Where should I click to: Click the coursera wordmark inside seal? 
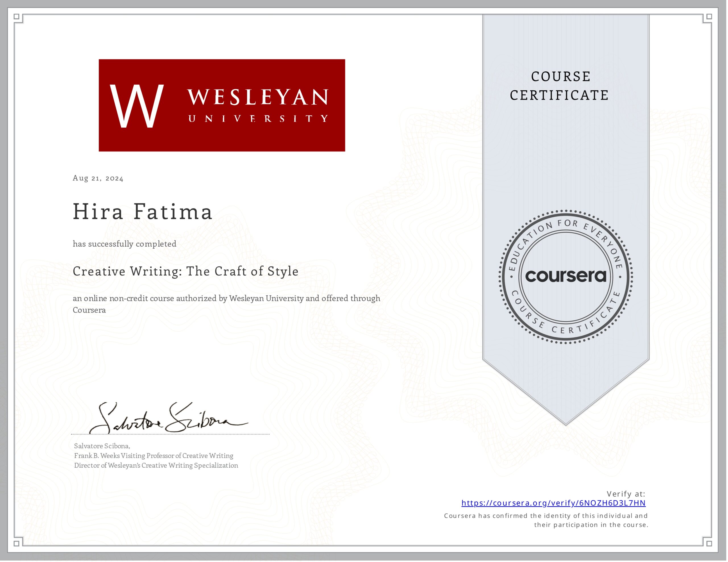(x=566, y=276)
